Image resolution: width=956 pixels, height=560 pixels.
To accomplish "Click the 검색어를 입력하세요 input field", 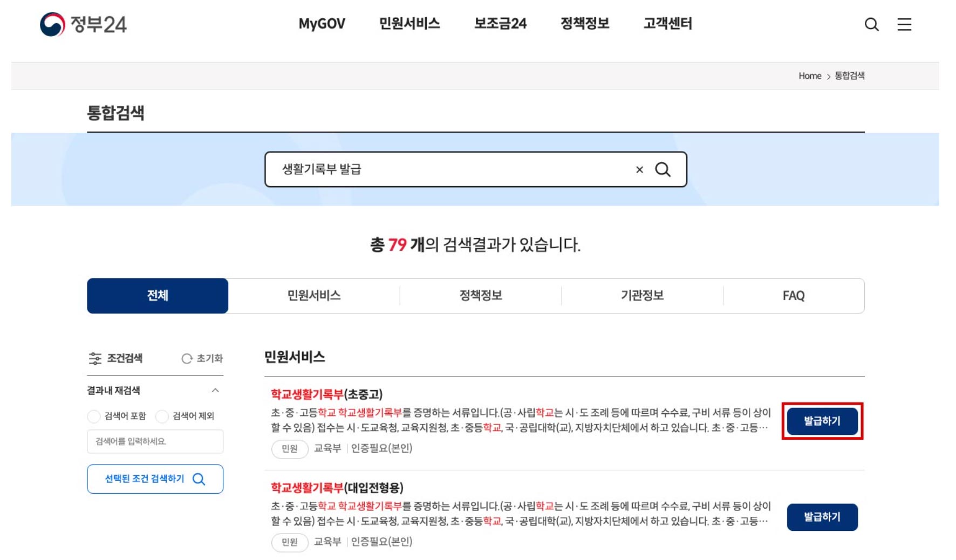I will click(154, 441).
